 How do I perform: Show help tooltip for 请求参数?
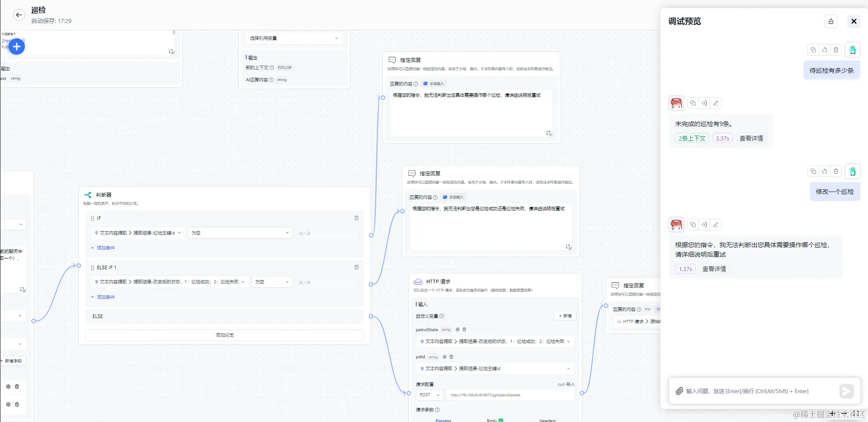(437, 410)
